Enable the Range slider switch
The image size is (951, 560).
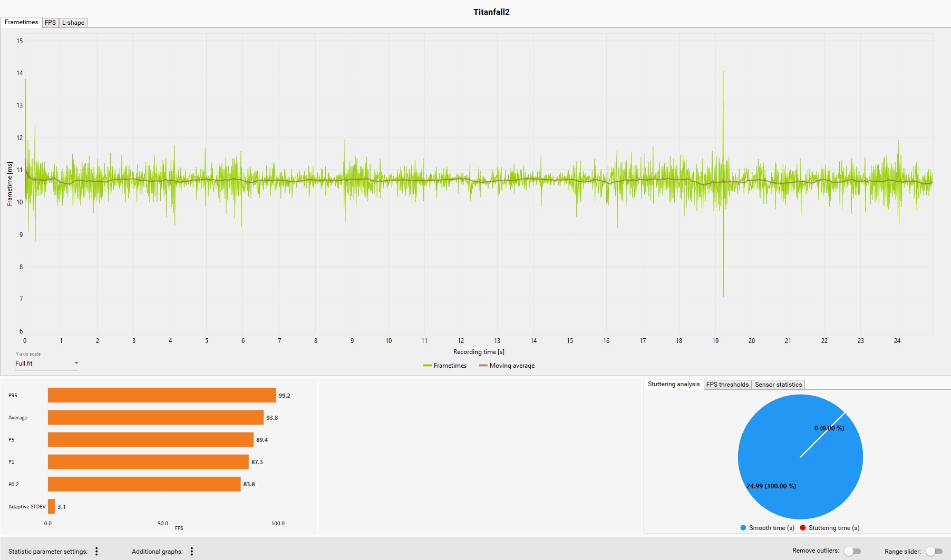934,551
